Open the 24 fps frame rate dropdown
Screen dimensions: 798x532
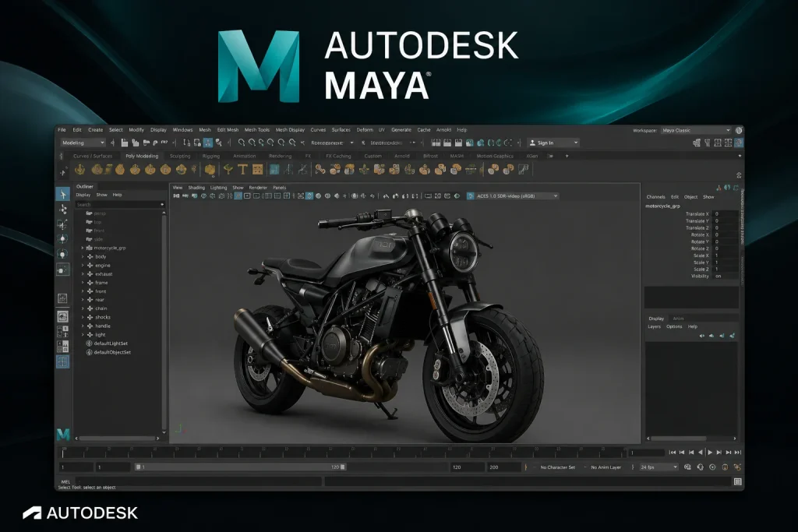click(x=659, y=467)
